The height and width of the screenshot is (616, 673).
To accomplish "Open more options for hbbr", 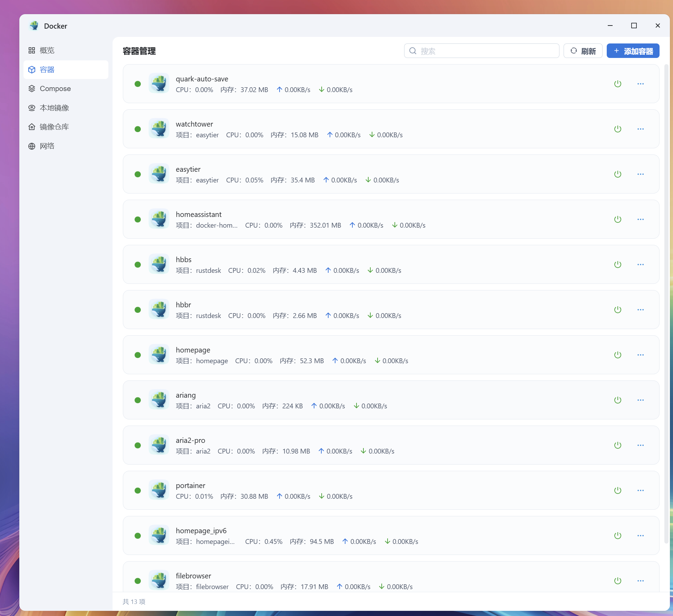I will click(641, 310).
